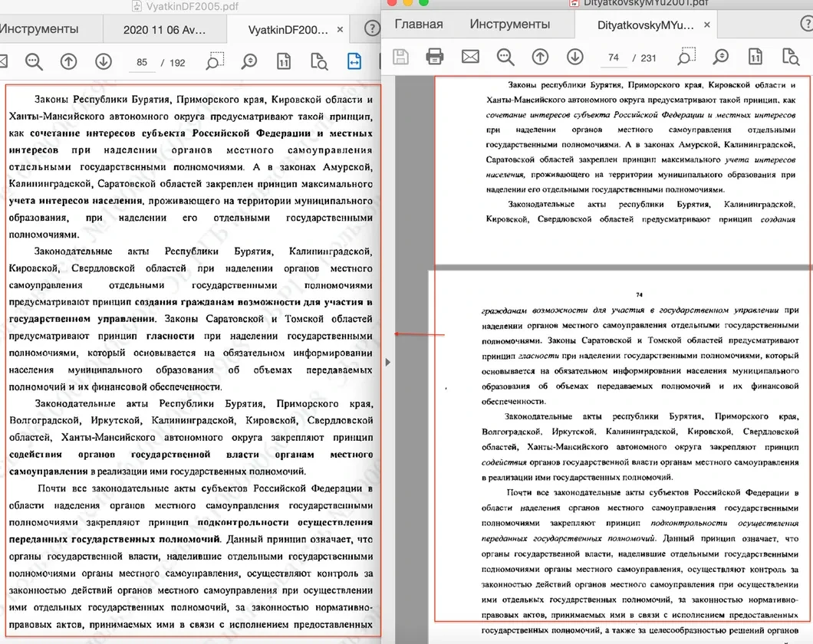Switch to the Главная tab

[419, 25]
